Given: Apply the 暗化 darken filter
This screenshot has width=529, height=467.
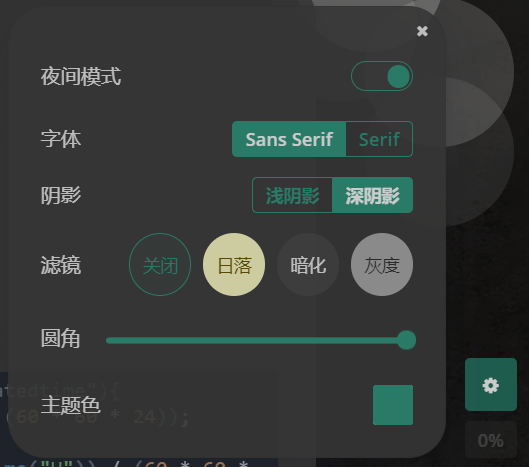Looking at the screenshot, I should pyautogui.click(x=308, y=265).
